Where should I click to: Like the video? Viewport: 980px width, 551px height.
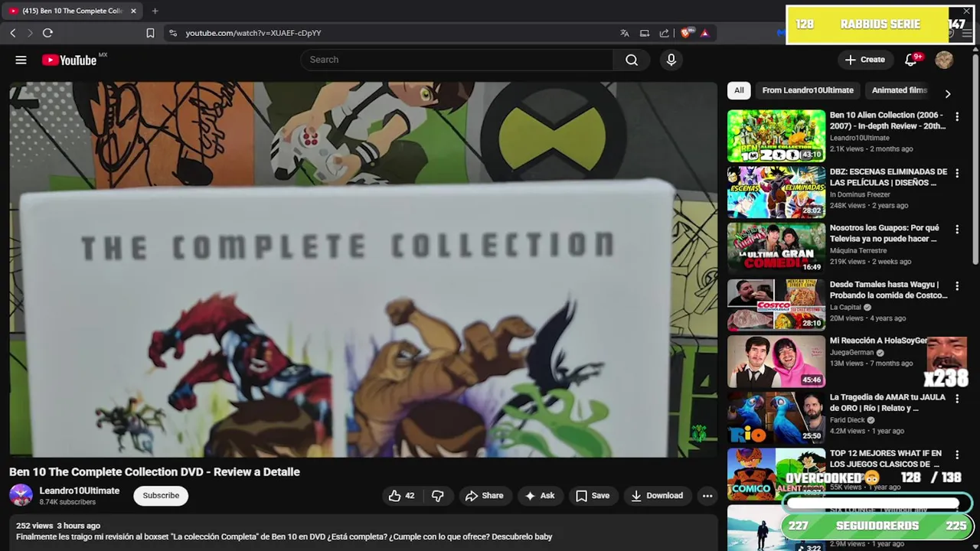click(402, 496)
